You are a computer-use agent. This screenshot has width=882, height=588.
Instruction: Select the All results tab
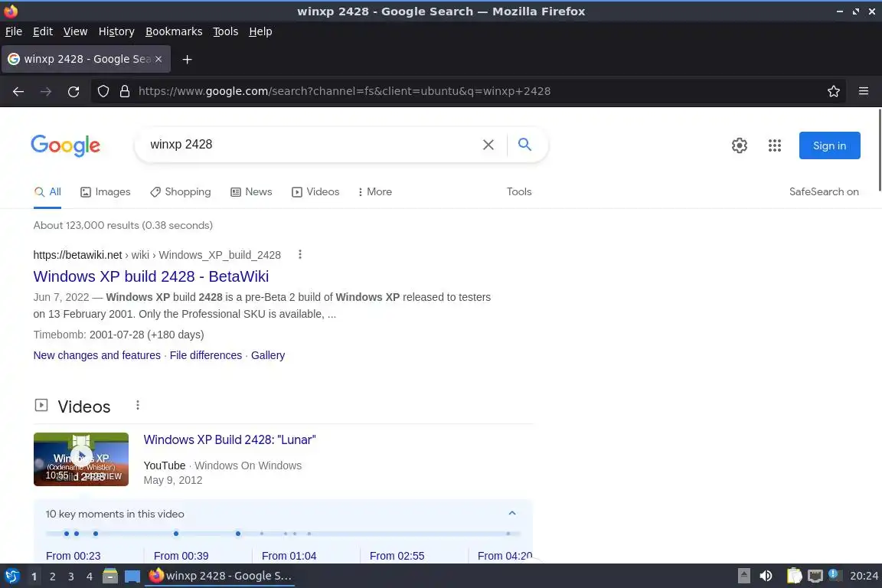click(x=47, y=192)
